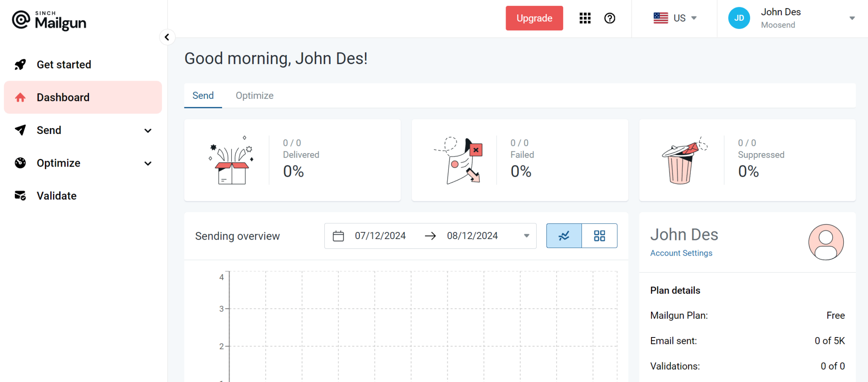
Task: Open the US region dropdown
Action: pos(675,18)
